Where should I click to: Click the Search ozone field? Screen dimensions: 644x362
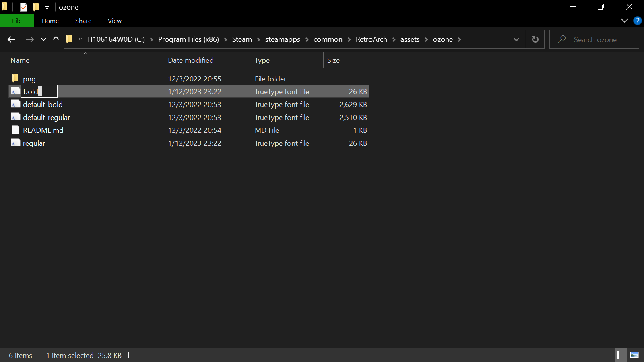tap(594, 39)
